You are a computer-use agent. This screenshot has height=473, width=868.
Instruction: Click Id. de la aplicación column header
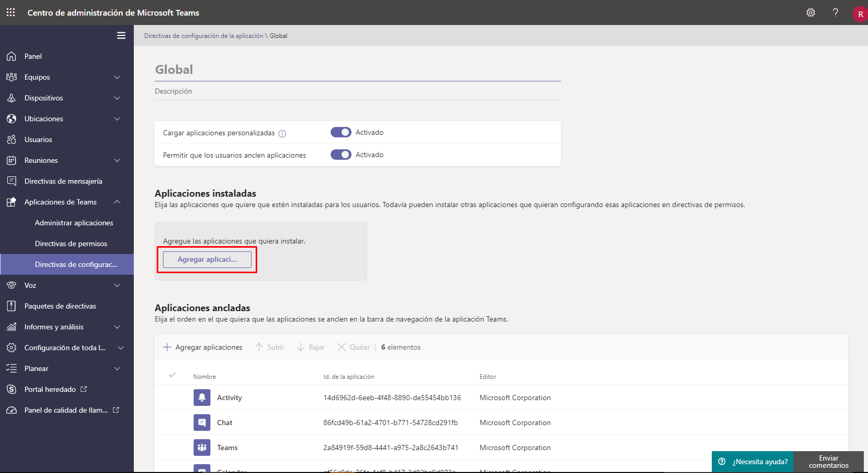point(349,377)
